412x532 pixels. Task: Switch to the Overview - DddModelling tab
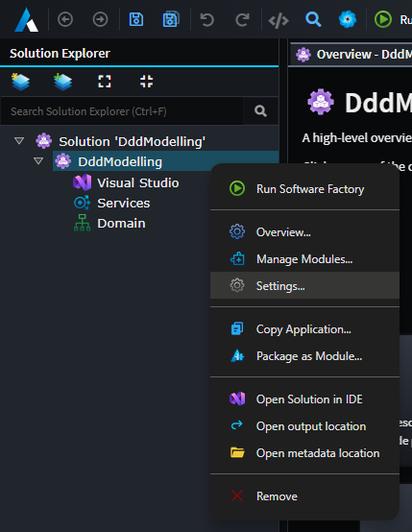[x=351, y=55]
